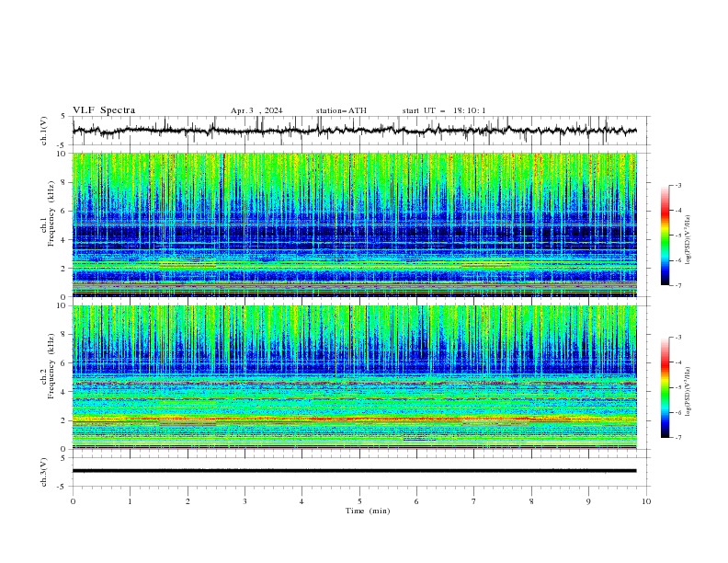The width and height of the screenshot is (728, 563).
Task: Click the "10" tick on the time axis
Action: (x=646, y=501)
